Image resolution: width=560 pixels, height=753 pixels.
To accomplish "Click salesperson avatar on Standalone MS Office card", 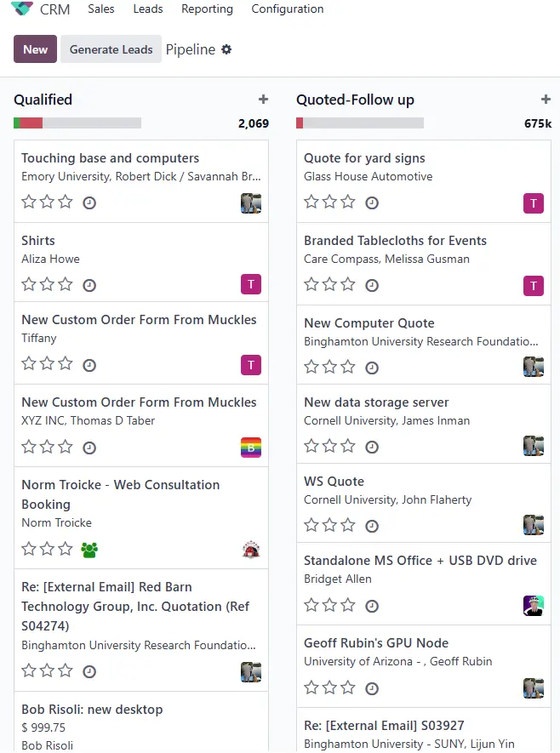I will pos(533,606).
